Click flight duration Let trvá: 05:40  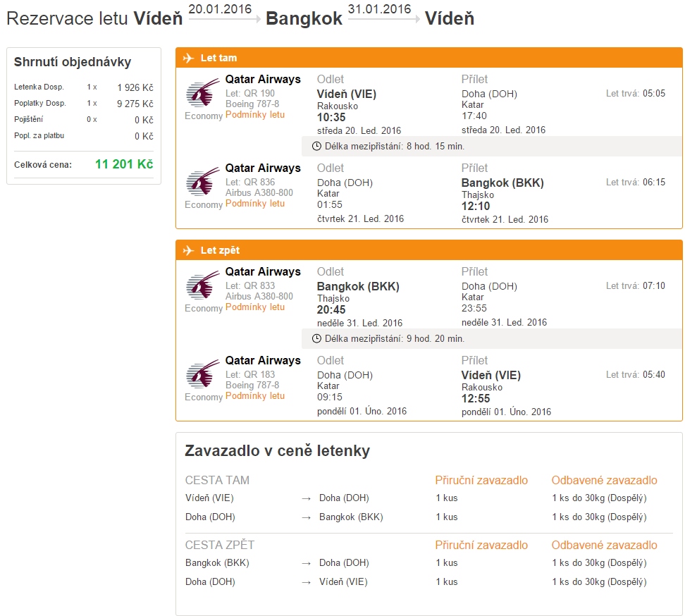[636, 374]
